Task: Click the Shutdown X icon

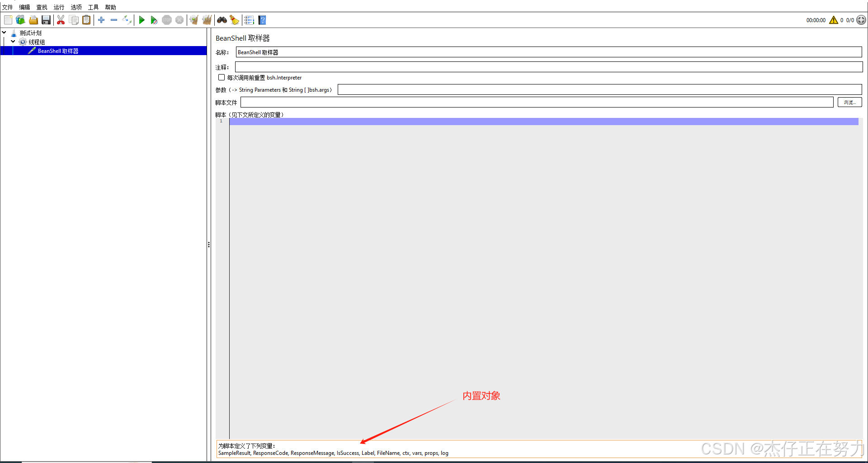Action: pos(179,20)
